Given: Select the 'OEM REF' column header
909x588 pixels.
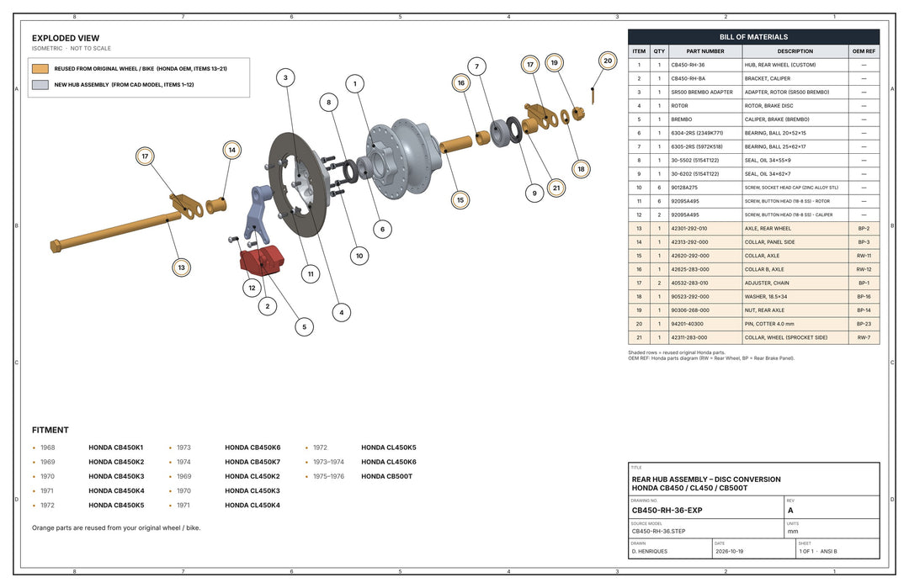Looking at the screenshot, I should point(864,51).
